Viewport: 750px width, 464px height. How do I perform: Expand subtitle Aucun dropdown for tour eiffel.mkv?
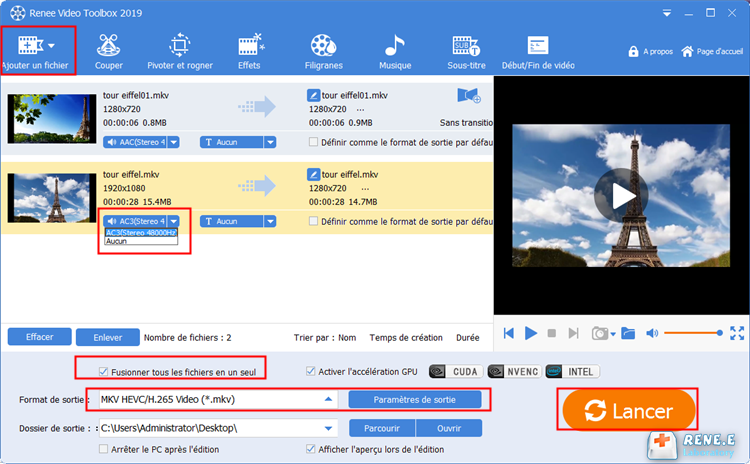pyautogui.click(x=270, y=221)
